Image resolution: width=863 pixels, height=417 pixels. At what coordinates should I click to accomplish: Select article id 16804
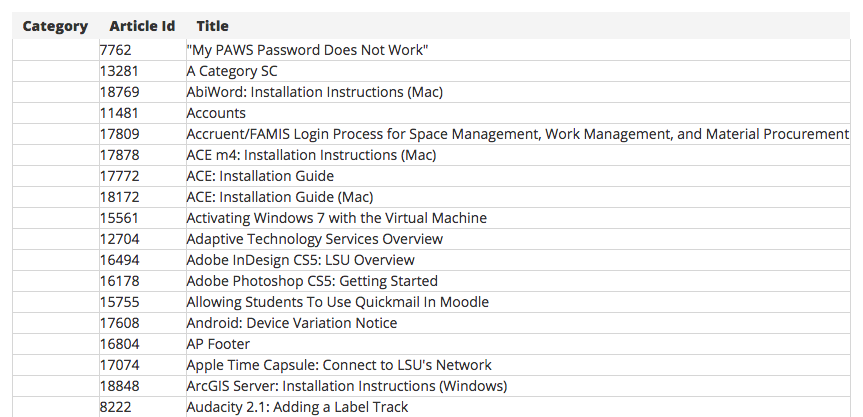119,344
